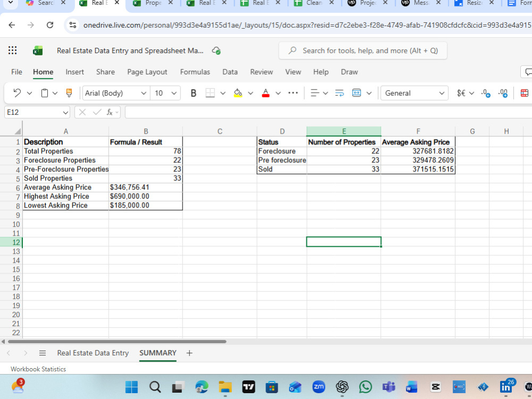The width and height of the screenshot is (532, 399).
Task: Open File Explorer from the taskbar
Action: [225, 387]
